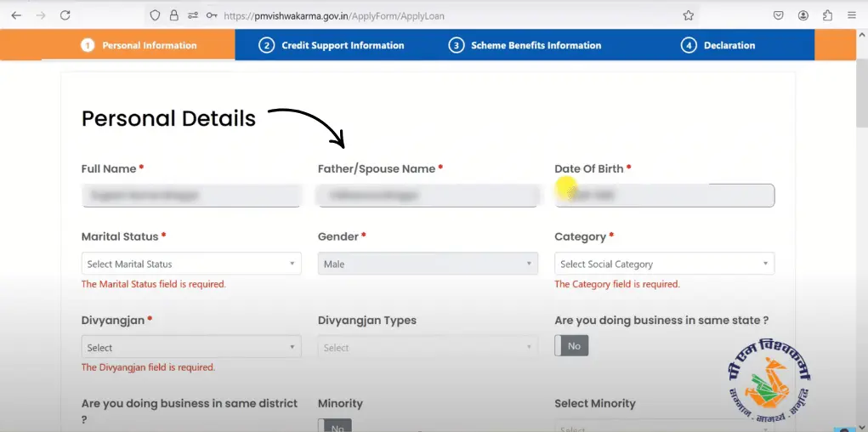Open the Select Marital Status dropdown
This screenshot has height=432, width=868.
(191, 264)
